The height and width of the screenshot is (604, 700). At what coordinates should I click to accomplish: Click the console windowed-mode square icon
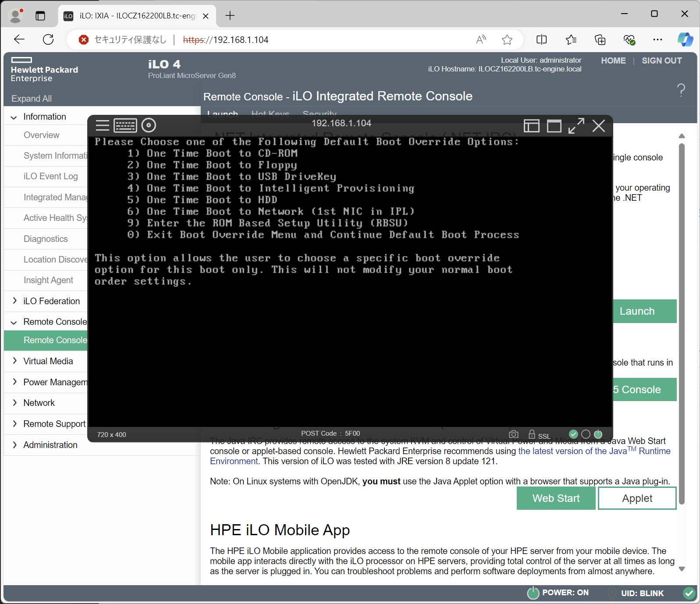(554, 126)
